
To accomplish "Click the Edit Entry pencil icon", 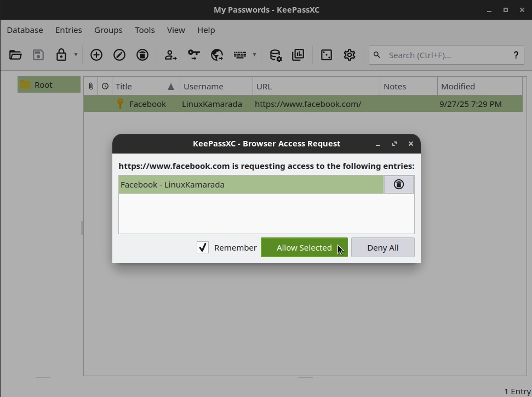I will click(x=119, y=55).
